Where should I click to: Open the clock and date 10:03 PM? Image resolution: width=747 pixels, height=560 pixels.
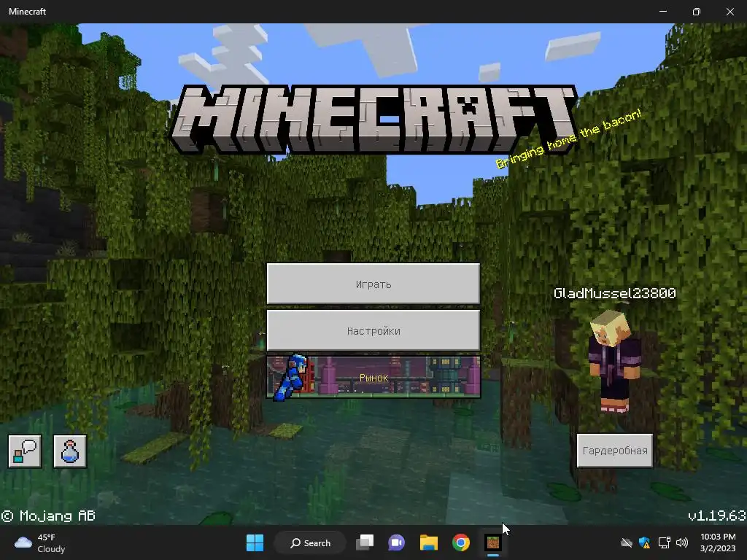coord(718,542)
